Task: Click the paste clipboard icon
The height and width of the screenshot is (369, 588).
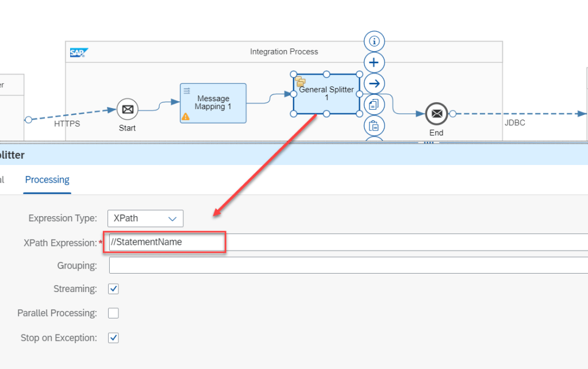Action: point(374,125)
